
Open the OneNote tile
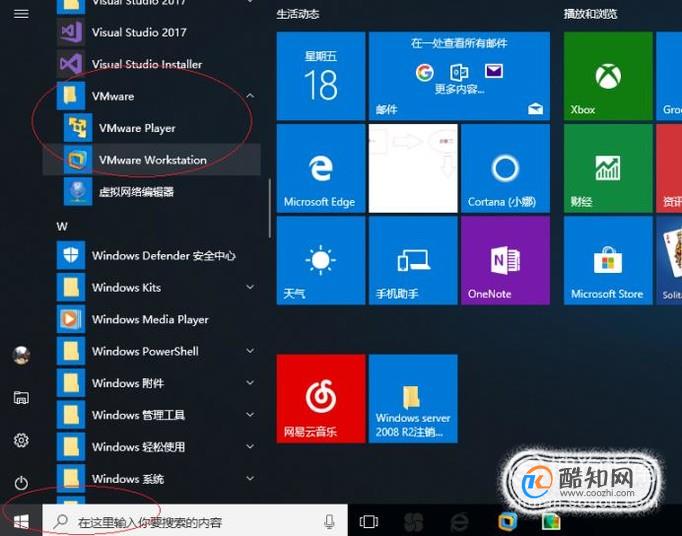tap(505, 261)
